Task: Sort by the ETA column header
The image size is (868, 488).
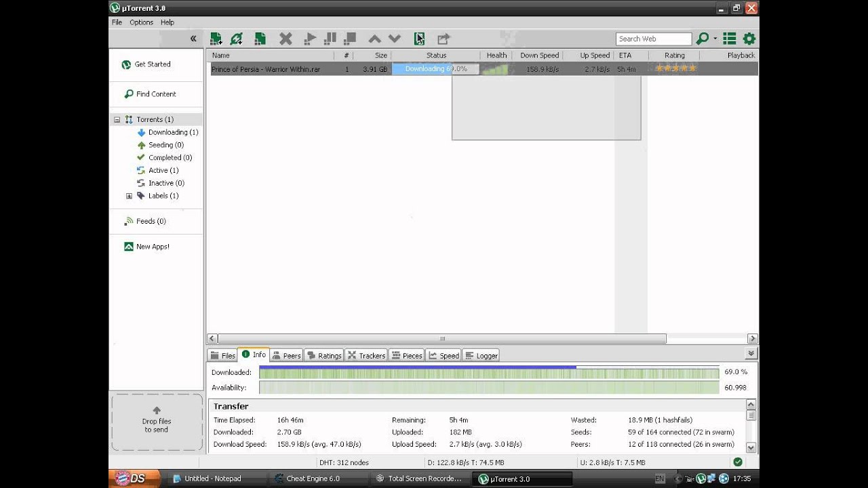Action: coord(631,55)
